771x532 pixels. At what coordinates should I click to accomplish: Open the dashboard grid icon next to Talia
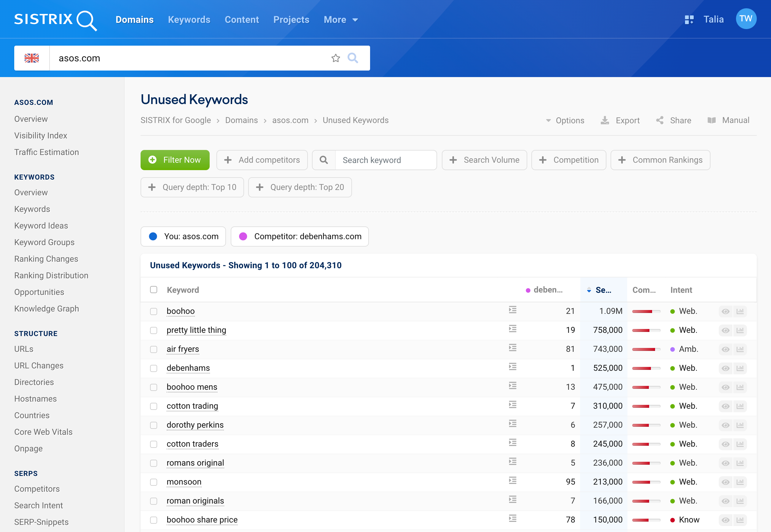tap(689, 20)
